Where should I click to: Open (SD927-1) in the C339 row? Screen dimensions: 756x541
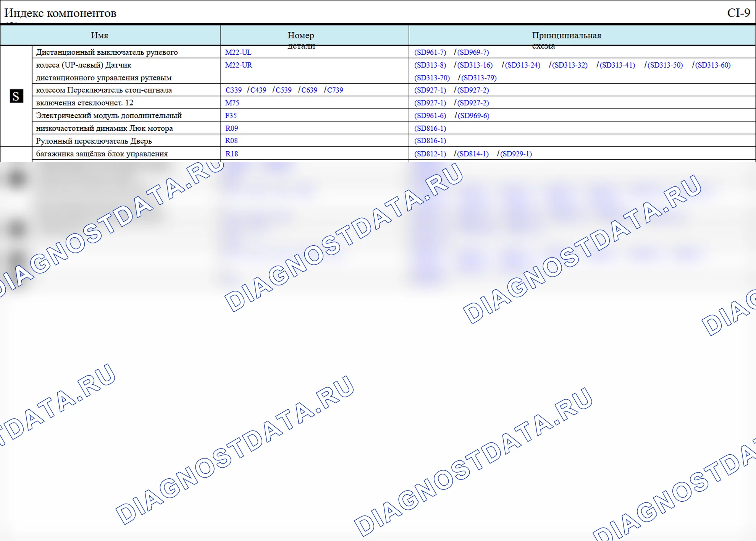[x=430, y=90]
